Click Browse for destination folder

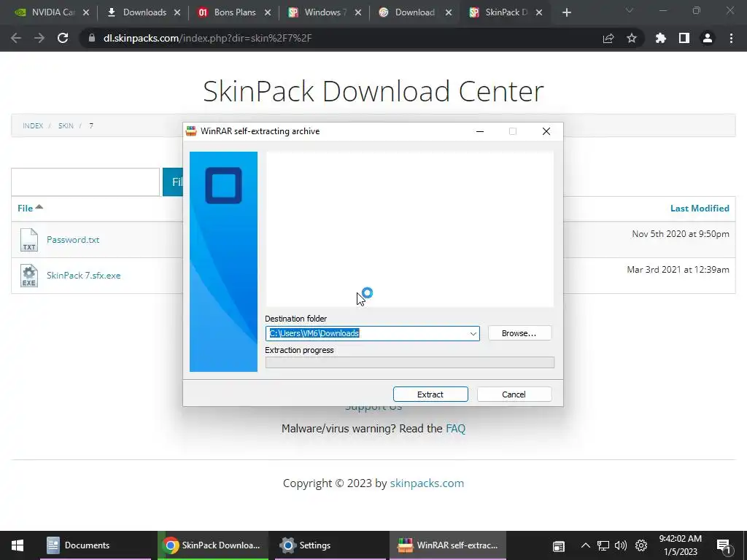[x=519, y=333]
